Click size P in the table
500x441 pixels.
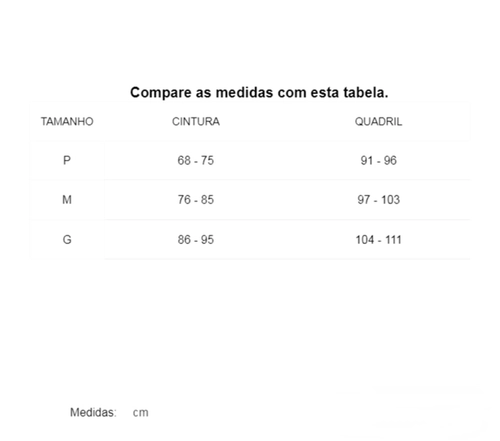(67, 160)
